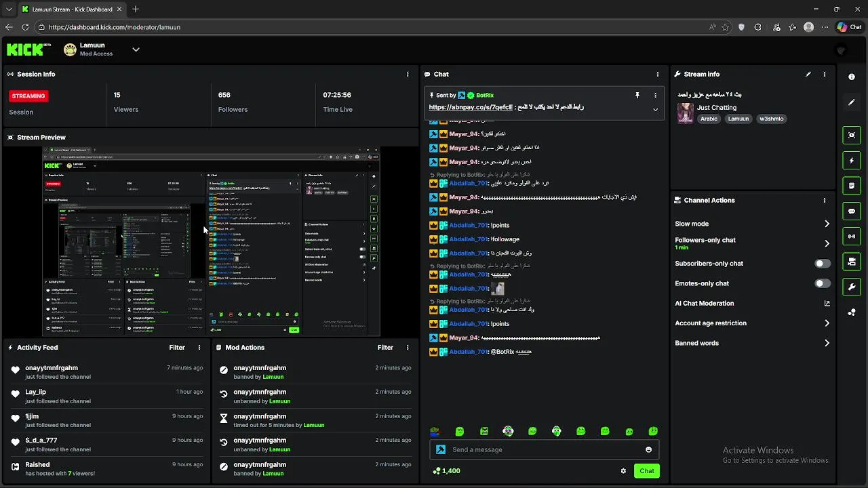Toggle the wrench sidebar icon
Image resolution: width=868 pixels, height=488 pixels.
(852, 287)
